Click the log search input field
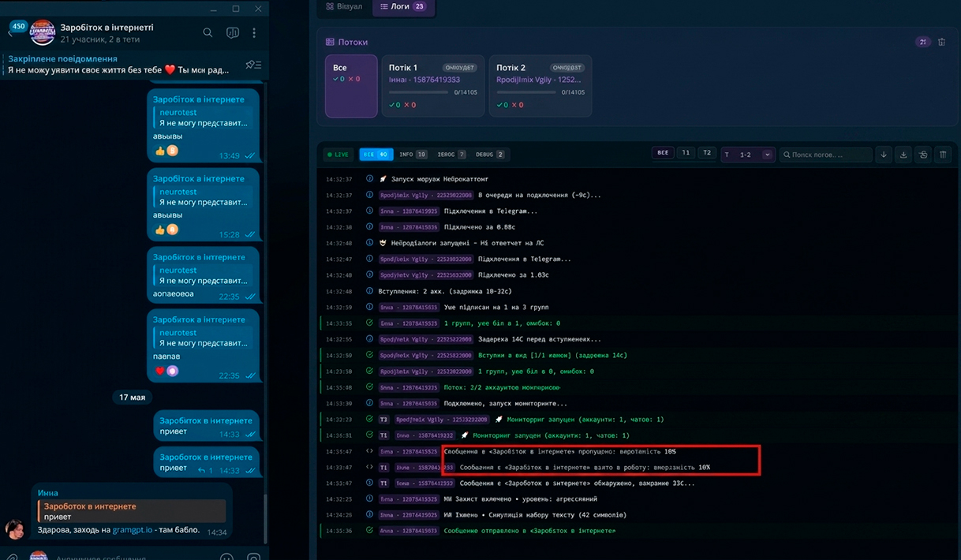 coord(825,155)
